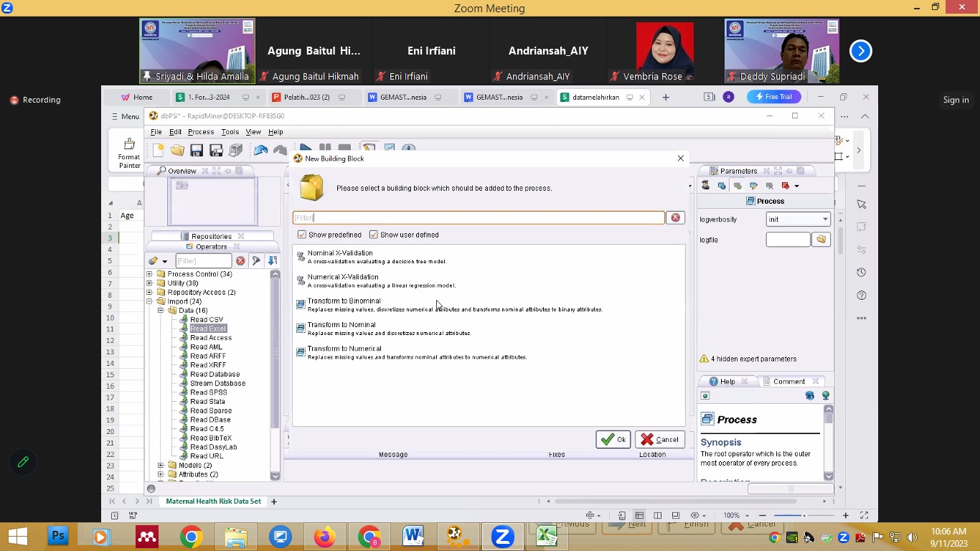Viewport: 980px width, 551px height.
Task: Click the Free Trial button in WPS
Action: click(x=774, y=97)
